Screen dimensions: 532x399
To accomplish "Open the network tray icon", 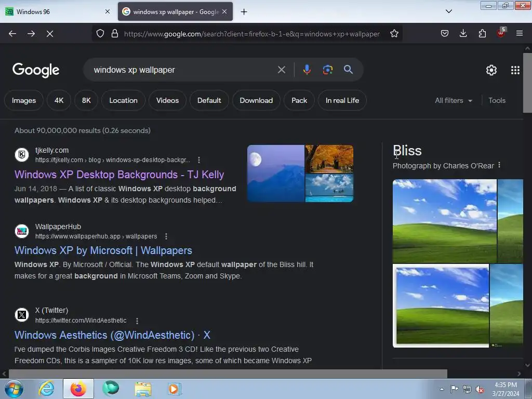I will [x=467, y=390].
